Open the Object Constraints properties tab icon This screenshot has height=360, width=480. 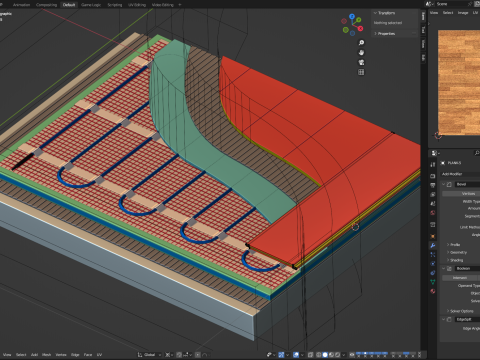pos(433,272)
